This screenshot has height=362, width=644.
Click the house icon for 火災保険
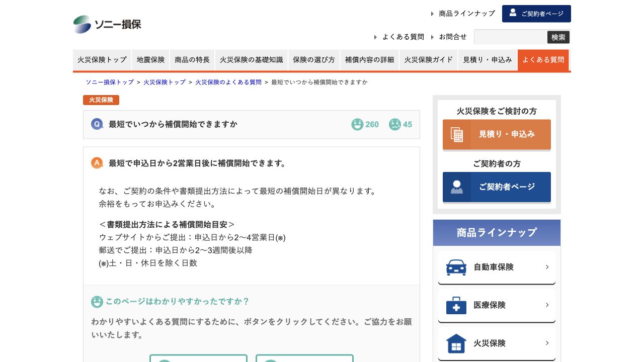(456, 343)
